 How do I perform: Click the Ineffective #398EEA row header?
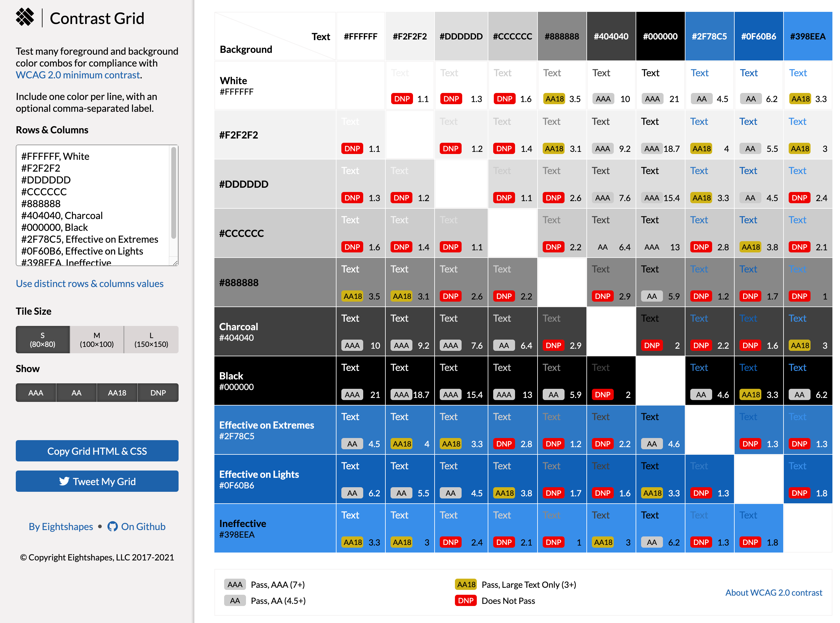(275, 528)
